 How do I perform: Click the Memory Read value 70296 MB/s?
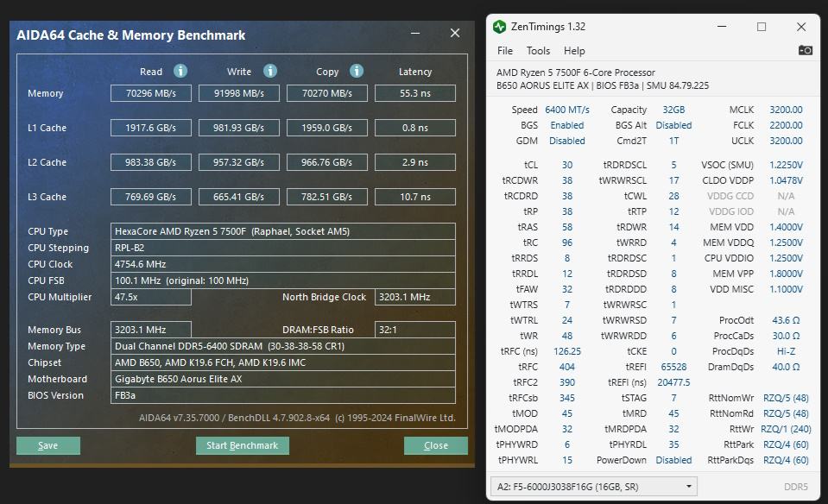click(151, 93)
